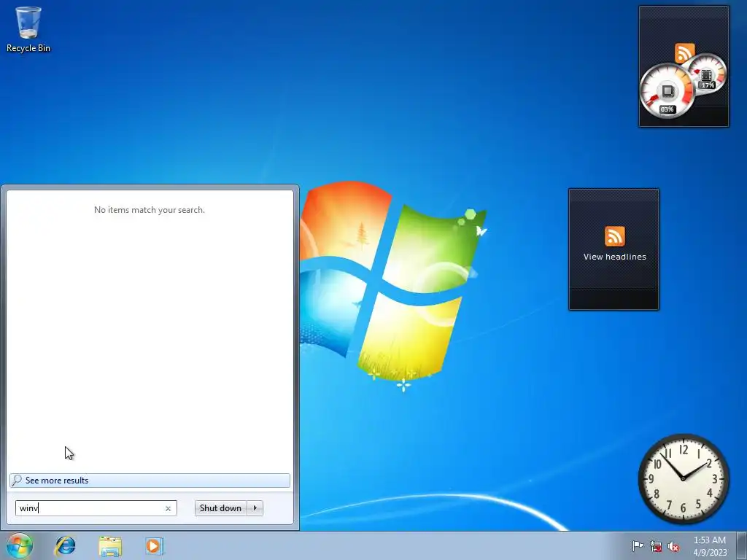This screenshot has width=747, height=560.
Task: Click the network status tray icon
Action: point(656,546)
